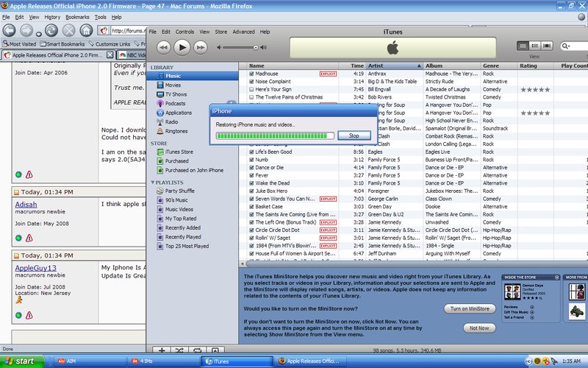Switch iTunes to grouped album view
The height and width of the screenshot is (368, 588).
point(535,46)
